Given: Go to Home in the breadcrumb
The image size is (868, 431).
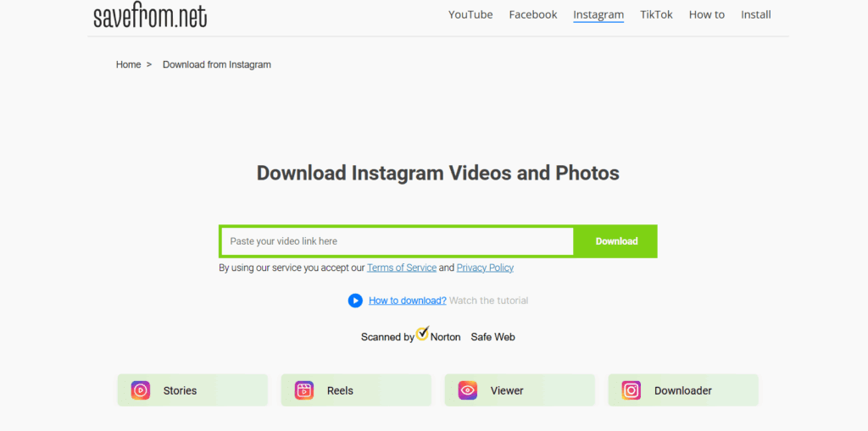Looking at the screenshot, I should [x=129, y=64].
